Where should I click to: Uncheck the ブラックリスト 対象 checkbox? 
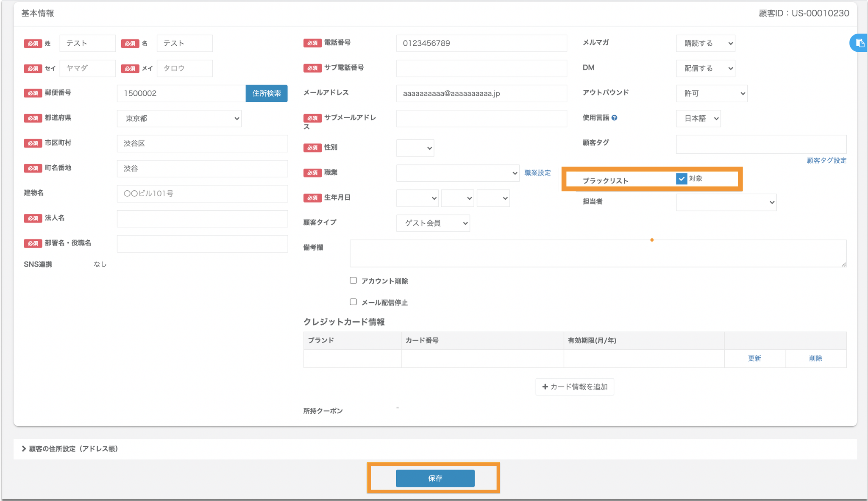tap(681, 179)
